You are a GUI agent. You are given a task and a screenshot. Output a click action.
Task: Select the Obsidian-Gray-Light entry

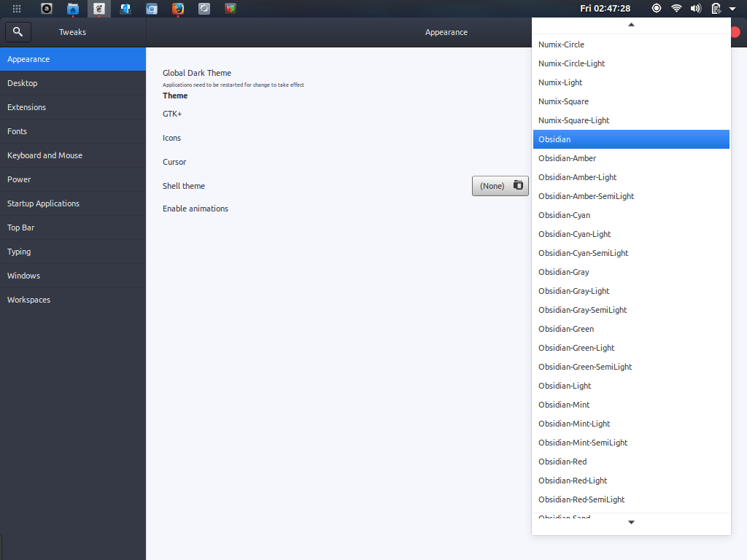coord(631,291)
